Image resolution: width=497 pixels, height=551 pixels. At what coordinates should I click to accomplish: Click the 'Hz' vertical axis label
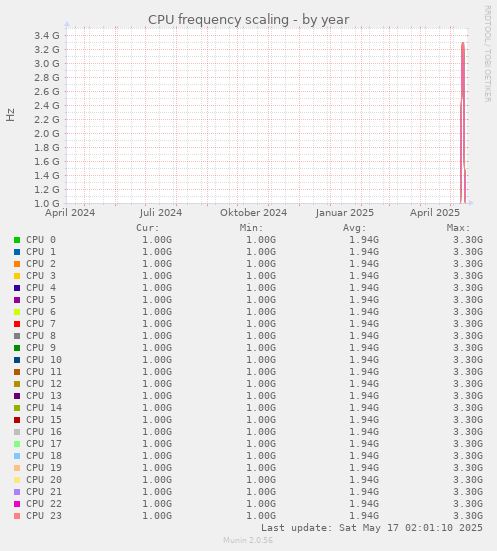point(11,115)
